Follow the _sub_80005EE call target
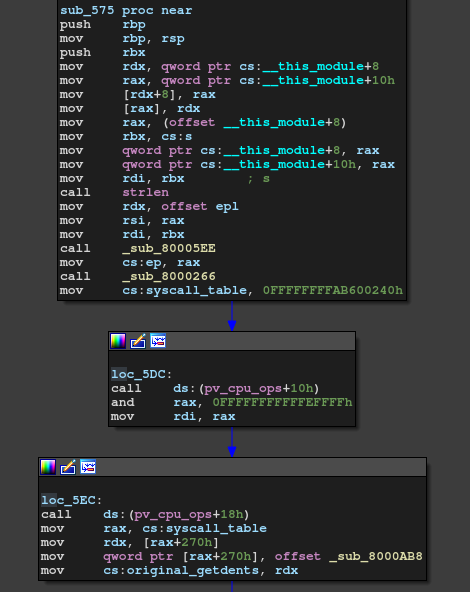This screenshot has width=470, height=592. [x=169, y=248]
